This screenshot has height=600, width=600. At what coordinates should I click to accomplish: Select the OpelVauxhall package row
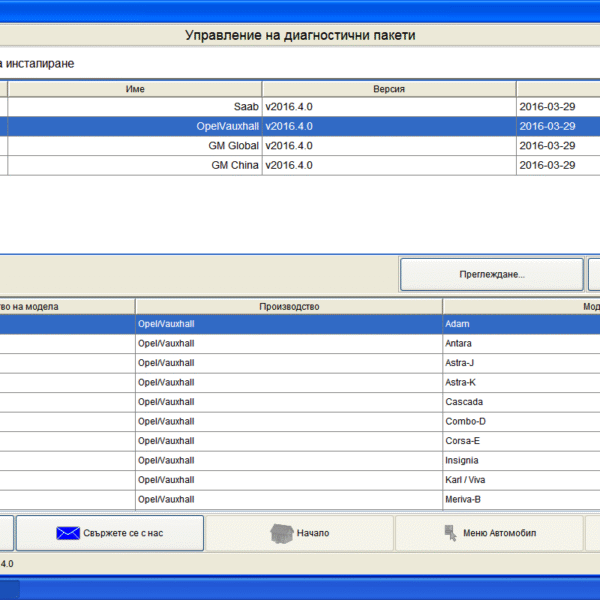coord(300,126)
